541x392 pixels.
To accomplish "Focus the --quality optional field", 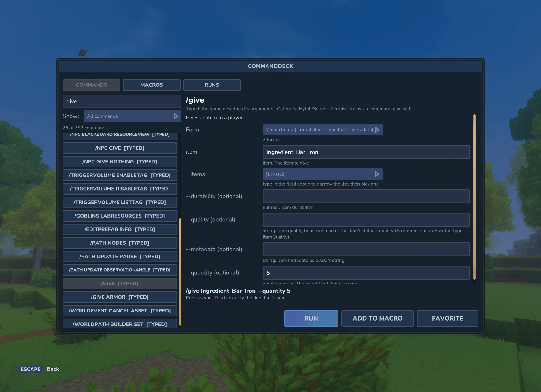I will [x=366, y=220].
